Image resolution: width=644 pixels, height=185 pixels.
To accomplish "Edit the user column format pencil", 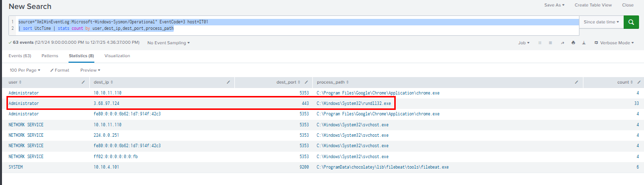I will (x=83, y=82).
